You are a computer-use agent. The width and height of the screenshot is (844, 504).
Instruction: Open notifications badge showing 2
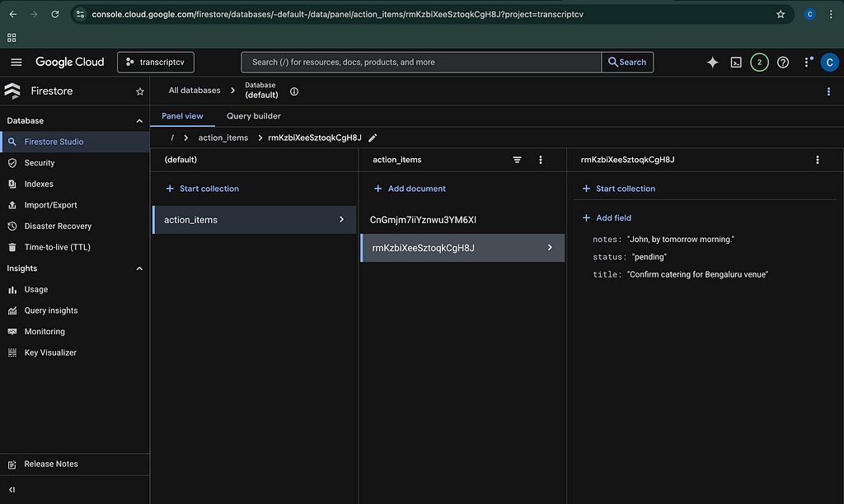pos(759,63)
